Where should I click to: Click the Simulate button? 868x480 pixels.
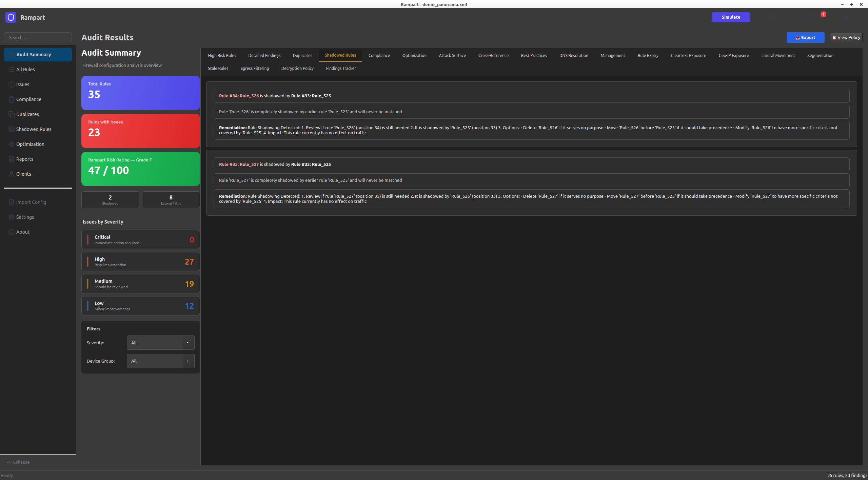(x=731, y=17)
